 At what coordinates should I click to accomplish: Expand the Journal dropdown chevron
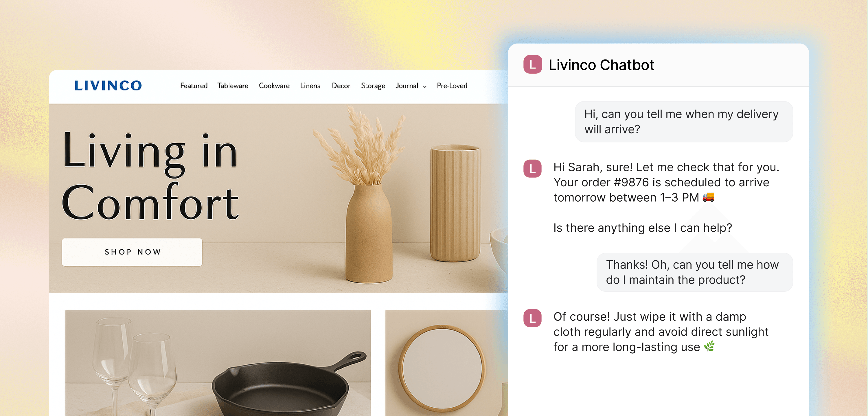click(x=424, y=86)
